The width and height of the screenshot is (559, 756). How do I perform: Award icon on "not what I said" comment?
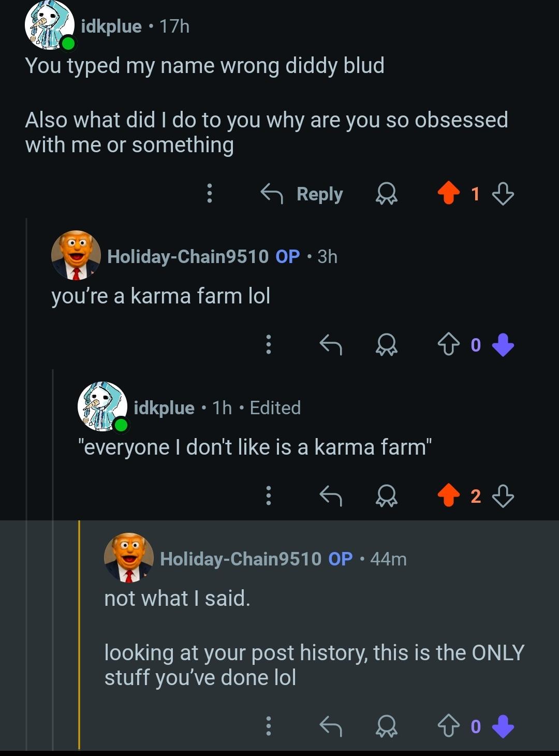pos(386,726)
